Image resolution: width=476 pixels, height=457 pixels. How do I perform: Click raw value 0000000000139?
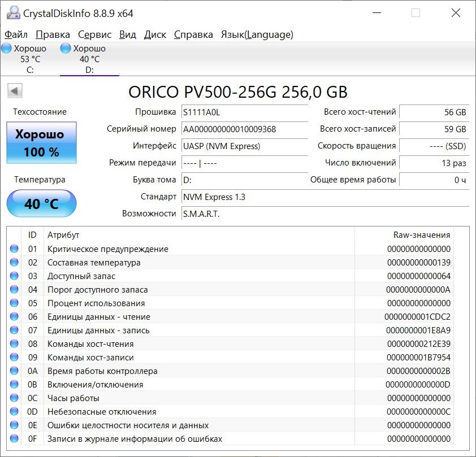419,263
